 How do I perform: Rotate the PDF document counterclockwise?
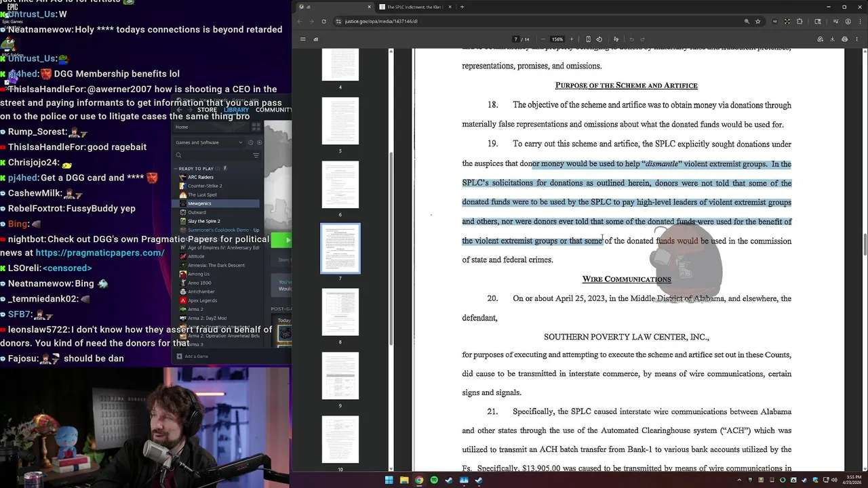(x=599, y=39)
